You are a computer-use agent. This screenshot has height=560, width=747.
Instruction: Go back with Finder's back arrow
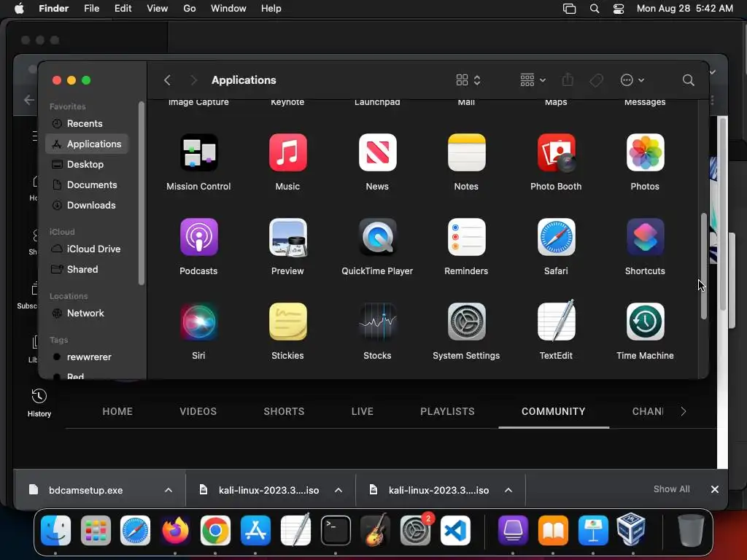(x=167, y=80)
